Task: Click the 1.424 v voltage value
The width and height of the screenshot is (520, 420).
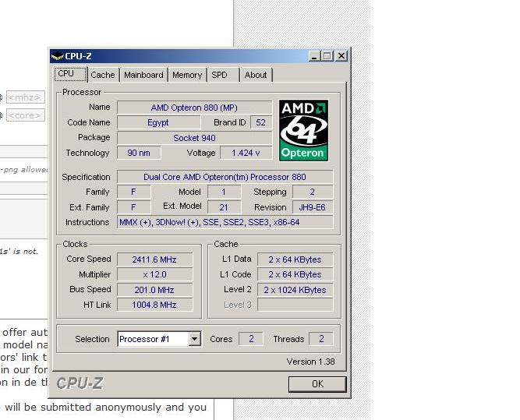Action: click(246, 153)
